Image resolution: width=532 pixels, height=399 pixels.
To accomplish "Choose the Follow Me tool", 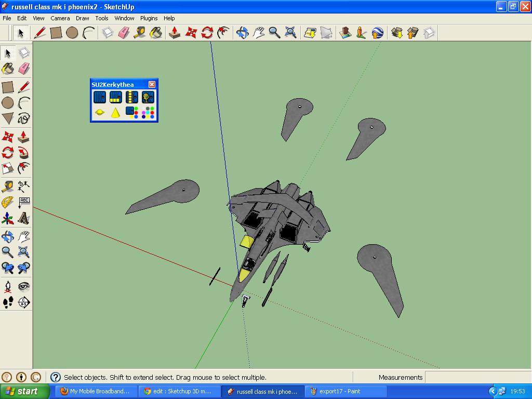I will (x=24, y=153).
